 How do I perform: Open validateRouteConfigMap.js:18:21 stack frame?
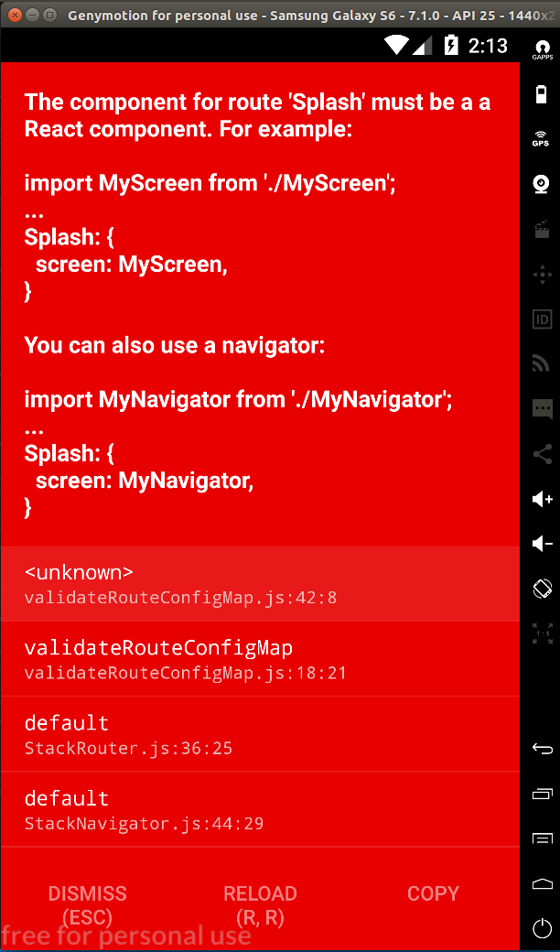tap(260, 659)
